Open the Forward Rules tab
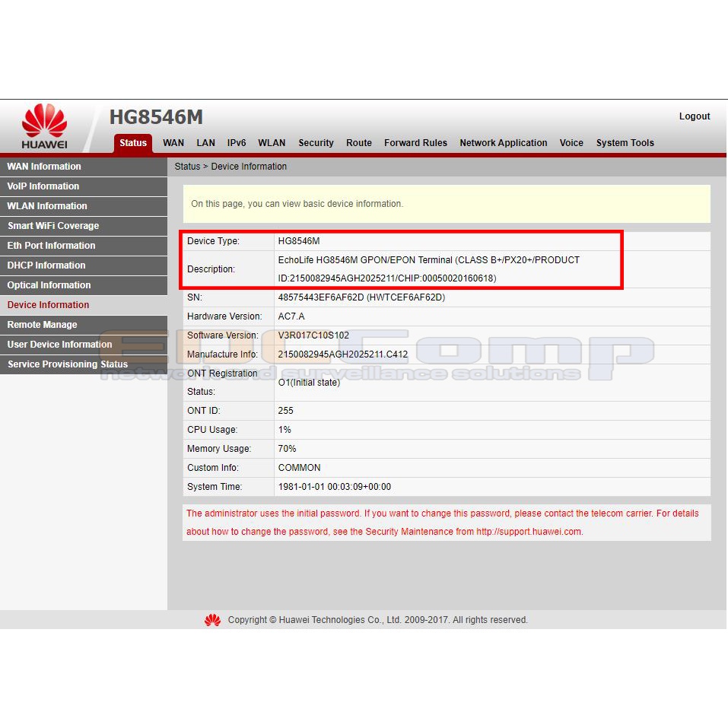The width and height of the screenshot is (728, 728). (x=415, y=143)
